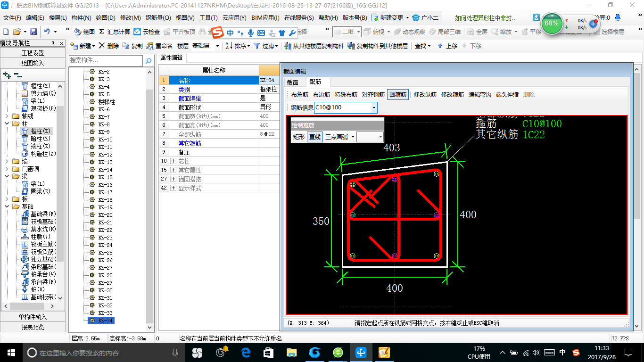
Task: Switch to 绘图 drawing mode
Action: pyautogui.click(x=84, y=32)
